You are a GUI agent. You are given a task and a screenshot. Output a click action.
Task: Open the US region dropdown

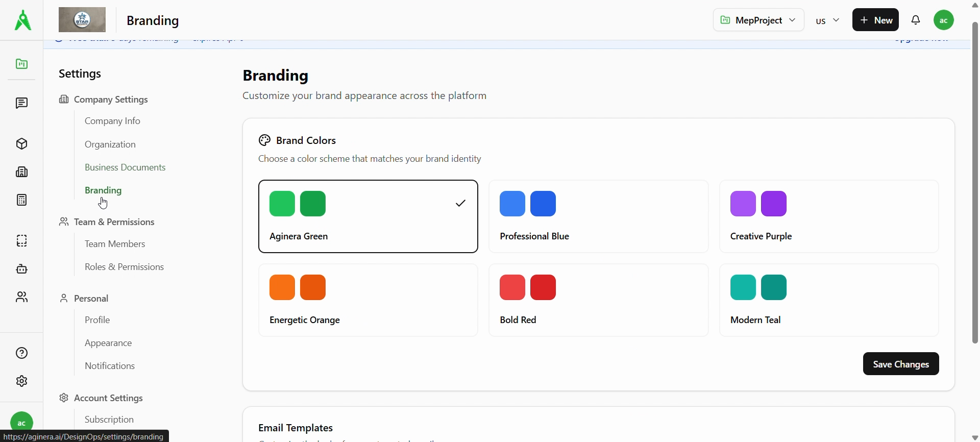point(827,20)
